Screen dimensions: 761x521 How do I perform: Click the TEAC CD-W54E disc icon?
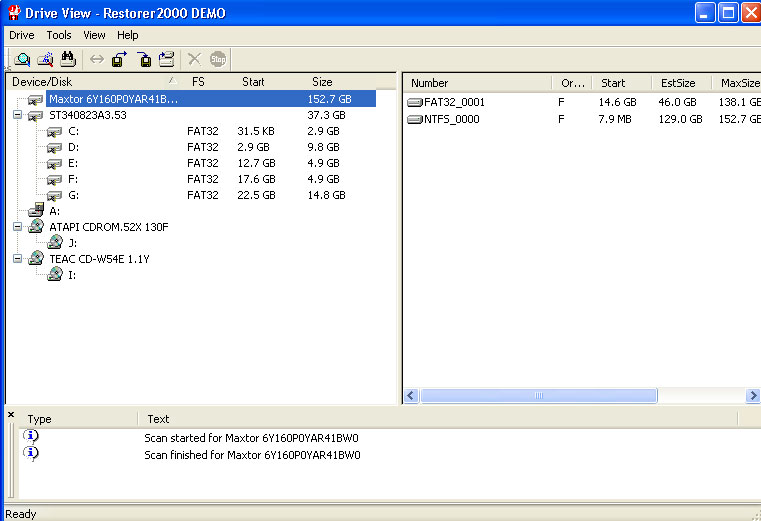36,258
